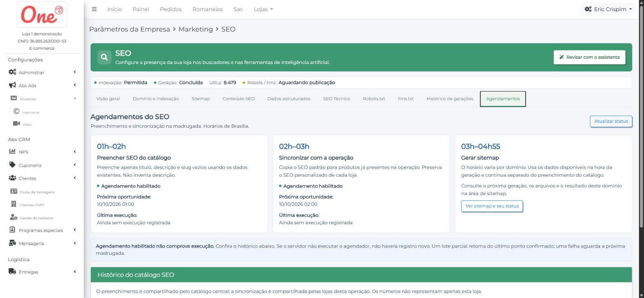Click Revisar com o assistente button
This screenshot has height=298, width=644.
click(589, 57)
